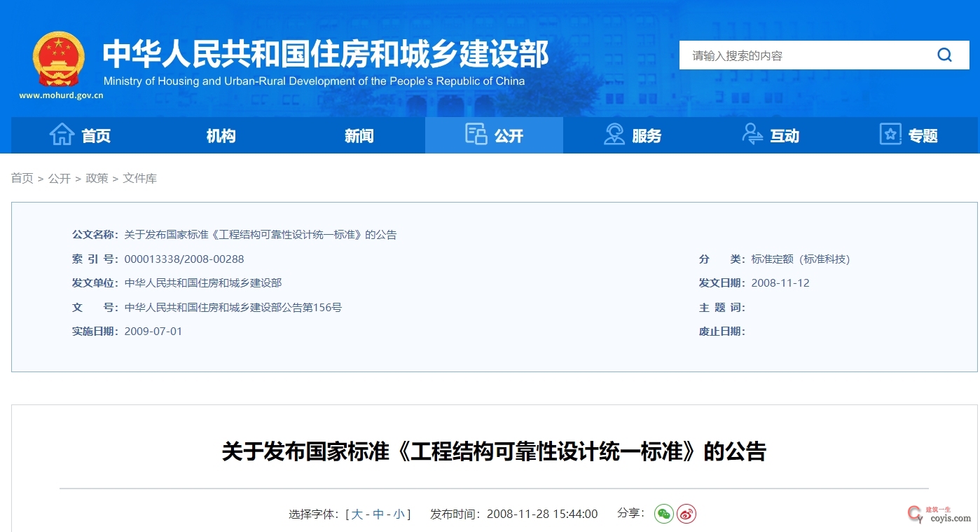
Task: Click the search magnifier icon
Action: click(x=945, y=55)
